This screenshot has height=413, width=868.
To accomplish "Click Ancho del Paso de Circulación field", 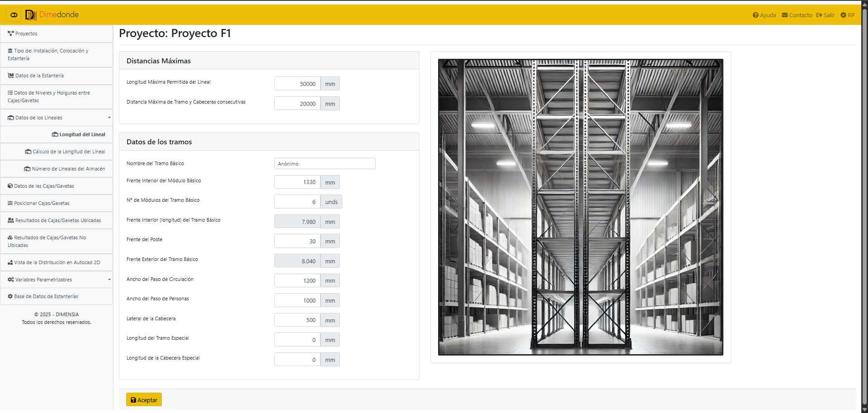I will click(297, 280).
